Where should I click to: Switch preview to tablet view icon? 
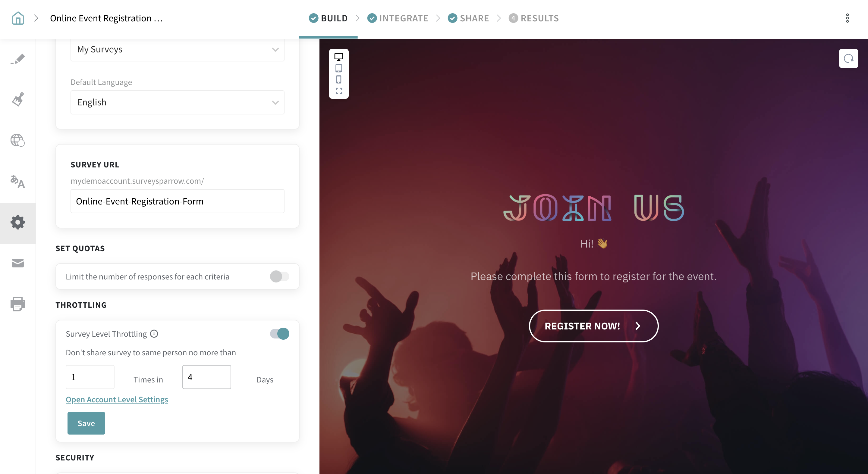[x=339, y=68]
